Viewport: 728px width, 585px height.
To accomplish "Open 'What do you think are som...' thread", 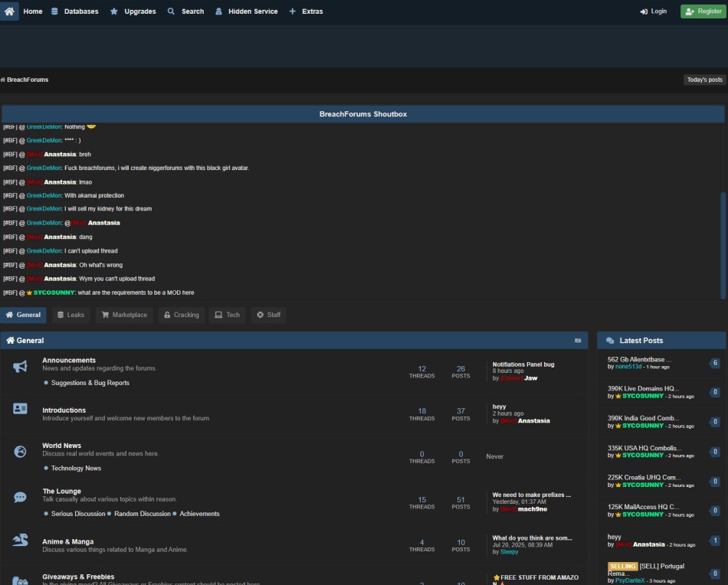I will coord(532,538).
